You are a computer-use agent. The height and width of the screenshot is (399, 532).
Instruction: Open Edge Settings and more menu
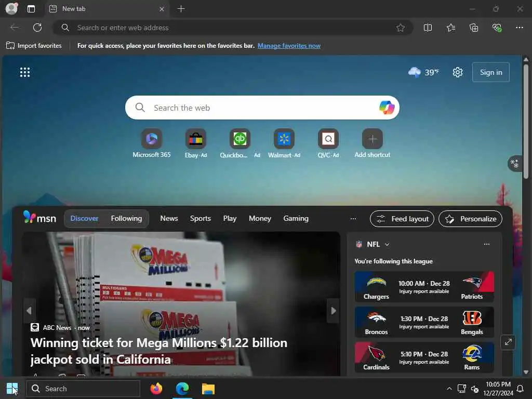pyautogui.click(x=520, y=28)
